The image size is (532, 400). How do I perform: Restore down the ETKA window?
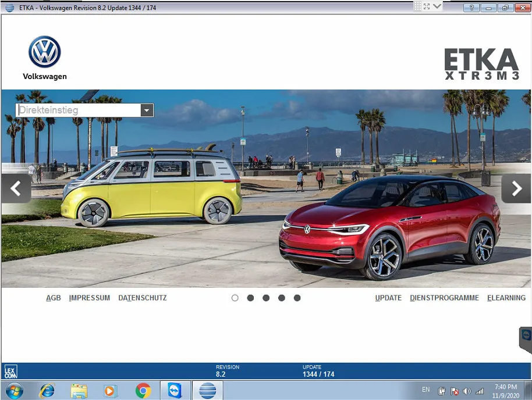pyautogui.click(x=506, y=8)
